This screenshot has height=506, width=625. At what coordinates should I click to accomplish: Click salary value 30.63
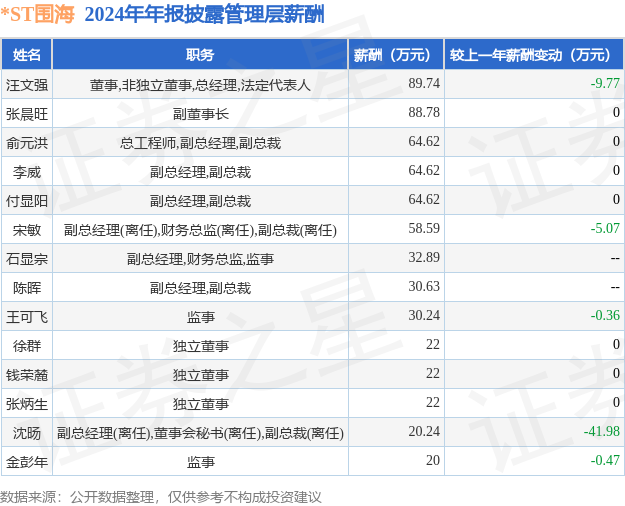click(424, 287)
